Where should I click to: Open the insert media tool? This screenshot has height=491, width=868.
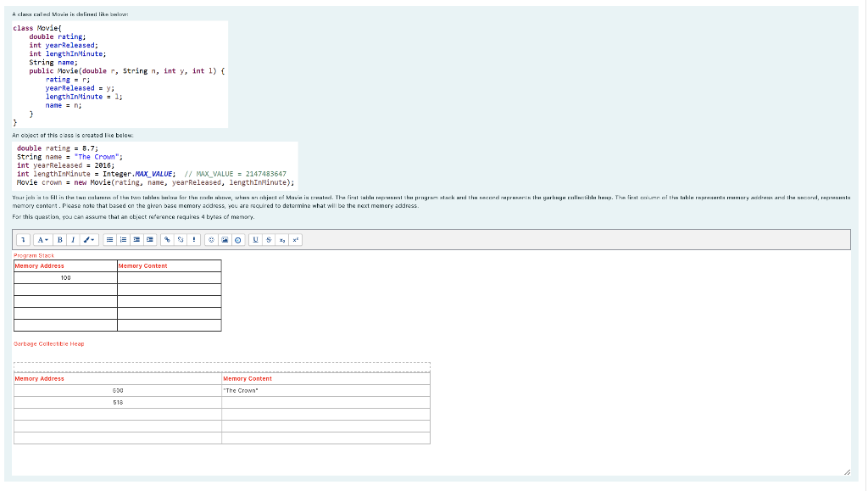click(238, 239)
